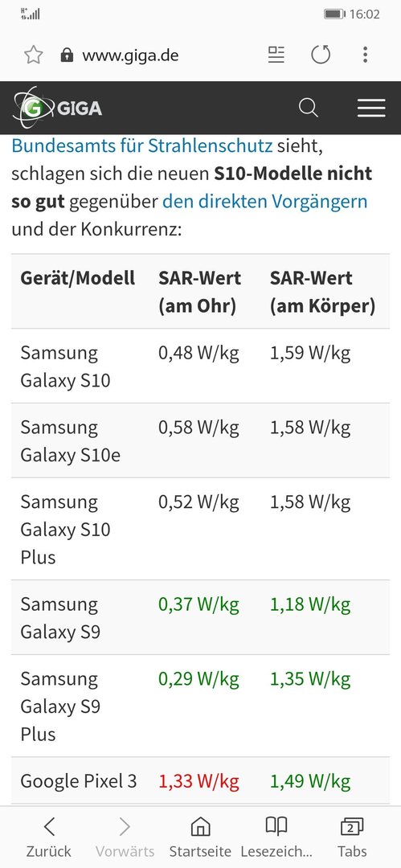The image size is (401, 868).
Task: Expand GIGA hamburger navigation menu
Action: click(371, 108)
